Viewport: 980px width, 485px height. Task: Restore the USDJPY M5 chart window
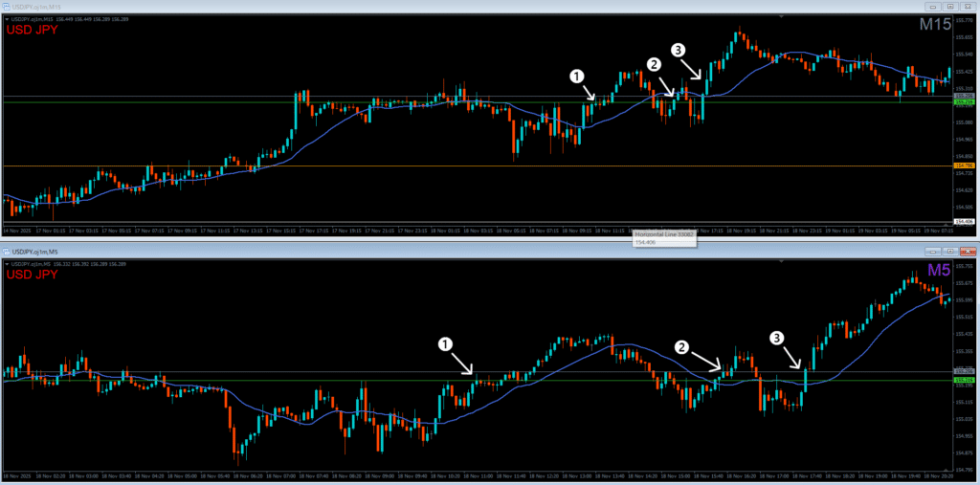tap(950, 251)
